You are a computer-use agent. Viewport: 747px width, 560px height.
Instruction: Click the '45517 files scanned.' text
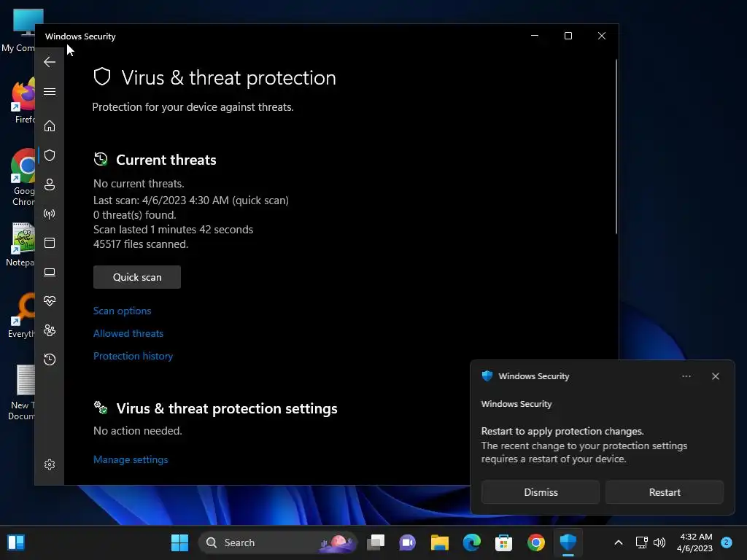click(x=141, y=244)
